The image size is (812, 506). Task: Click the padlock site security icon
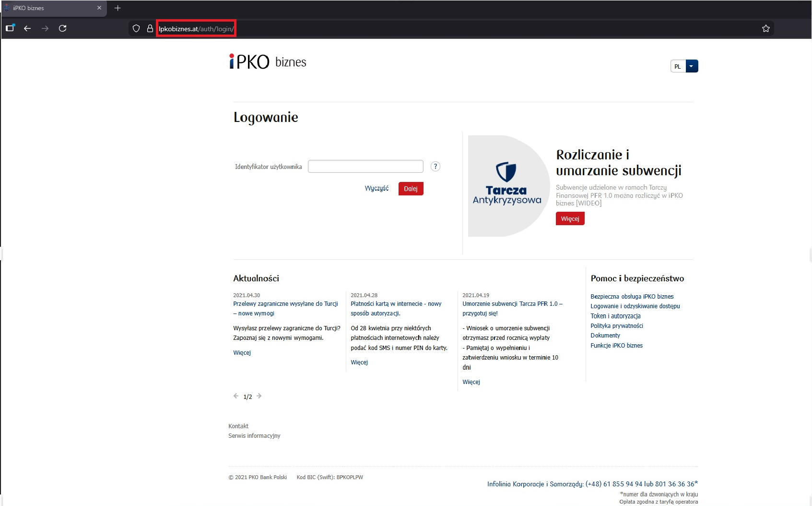(x=150, y=28)
